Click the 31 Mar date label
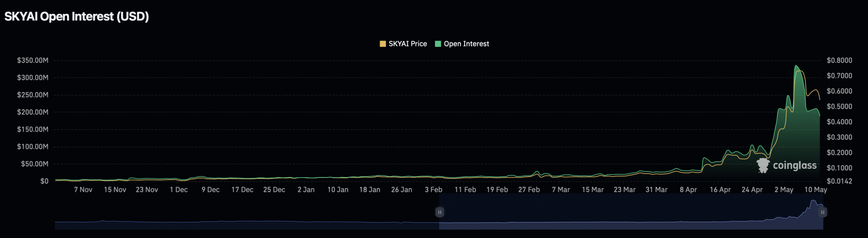Viewport: 868px width, 238px height. 656,190
